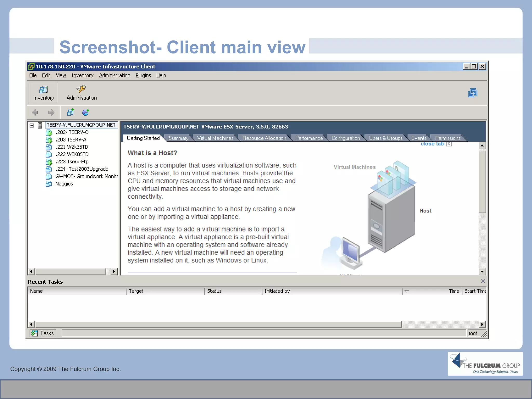Click the VMware icon in the title bar
Screen dimensions: 532x399
click(x=31, y=66)
